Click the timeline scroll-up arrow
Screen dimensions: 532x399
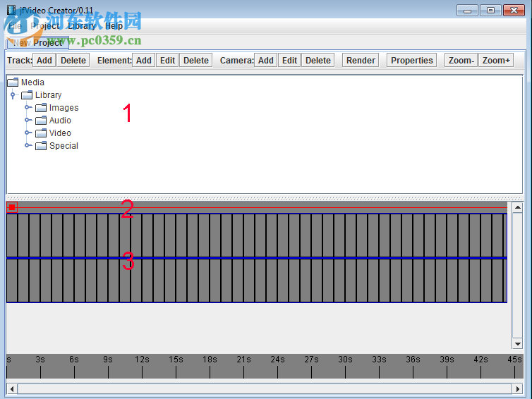click(517, 207)
